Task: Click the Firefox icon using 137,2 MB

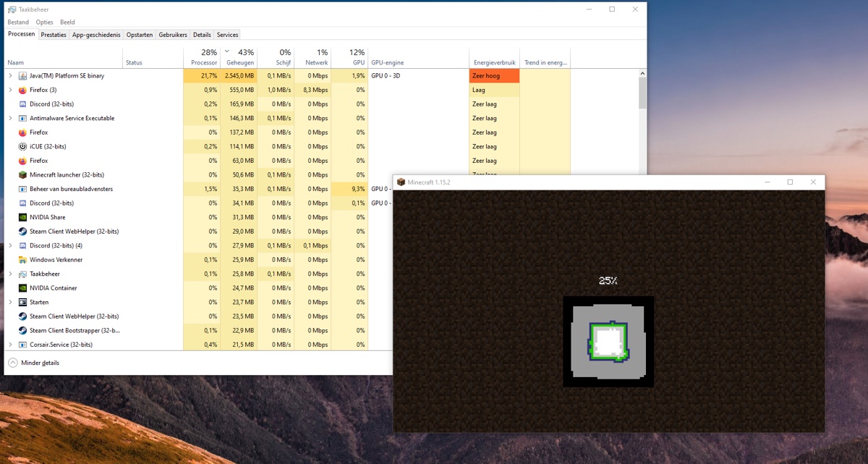Action: [22, 132]
